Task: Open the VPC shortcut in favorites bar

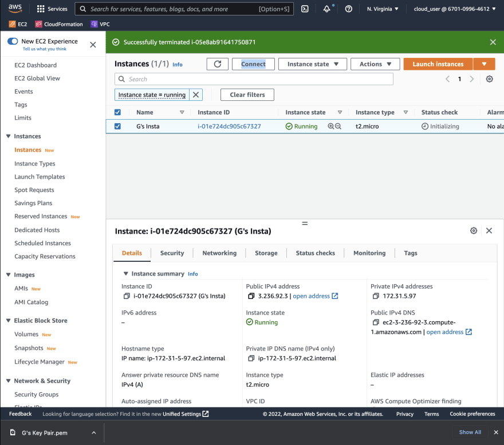Action: [x=100, y=24]
